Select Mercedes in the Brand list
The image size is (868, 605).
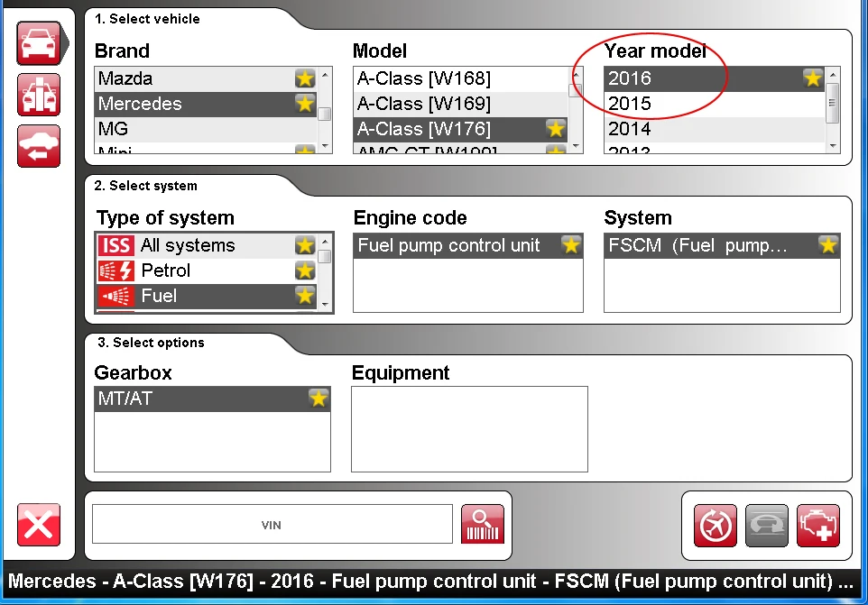206,104
